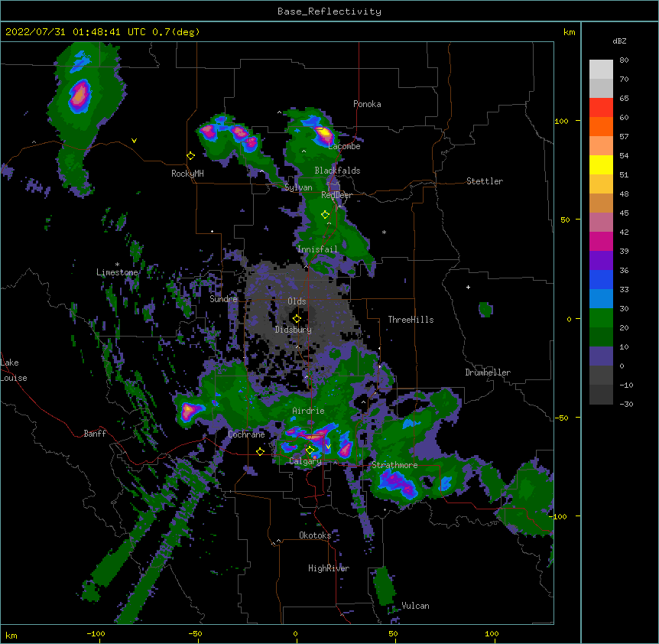The height and width of the screenshot is (644, 659).
Task: Click the Lacombe city label
Action: (x=344, y=146)
